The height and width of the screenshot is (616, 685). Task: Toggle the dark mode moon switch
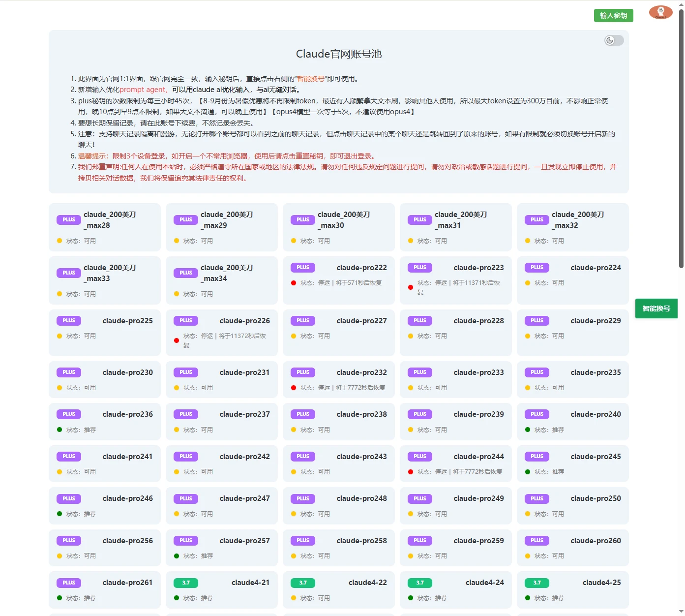tap(614, 40)
